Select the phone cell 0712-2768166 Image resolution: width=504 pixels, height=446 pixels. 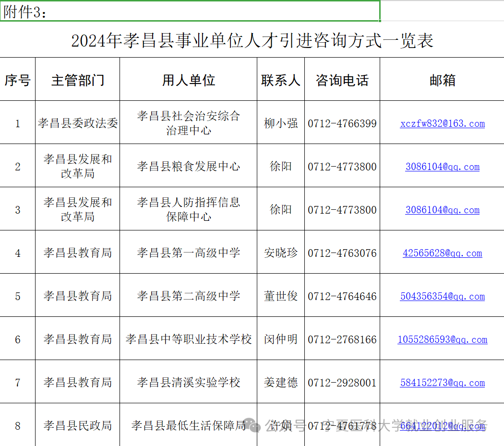pyautogui.click(x=342, y=338)
